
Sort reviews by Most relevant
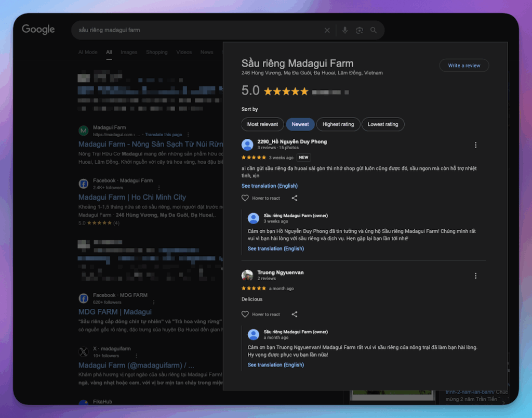[x=262, y=124]
